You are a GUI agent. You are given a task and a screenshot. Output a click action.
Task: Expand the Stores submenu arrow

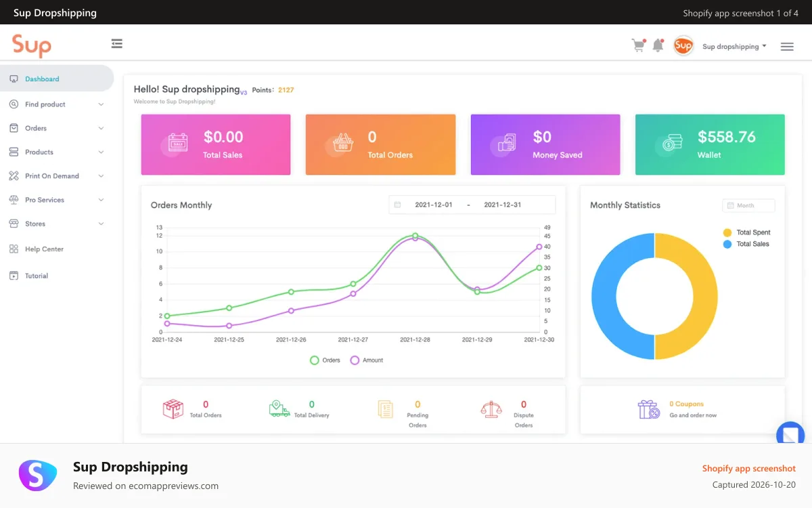click(101, 224)
